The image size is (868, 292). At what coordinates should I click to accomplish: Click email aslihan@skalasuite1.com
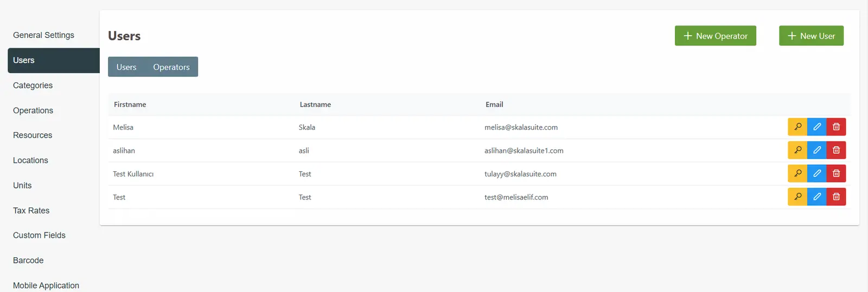[x=524, y=151]
